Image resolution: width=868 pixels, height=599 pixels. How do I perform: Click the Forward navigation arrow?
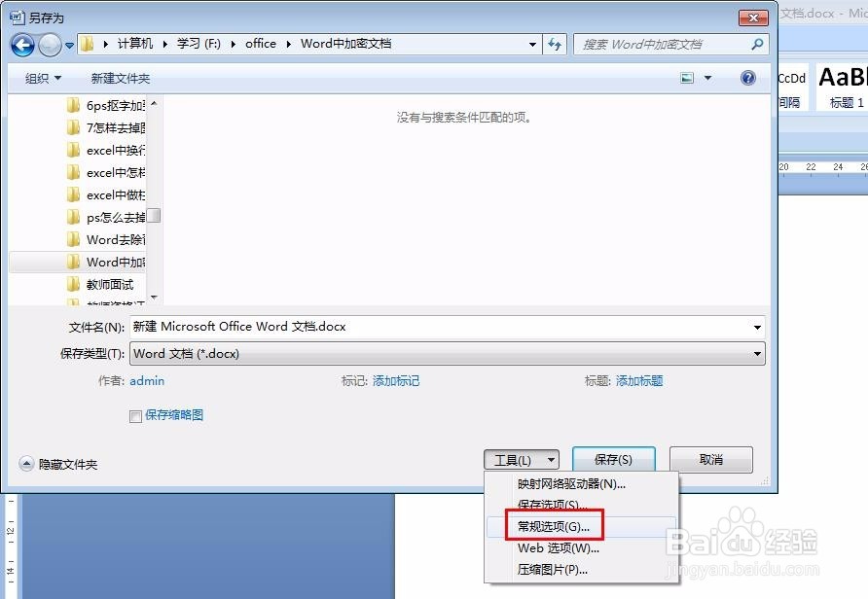(49, 44)
